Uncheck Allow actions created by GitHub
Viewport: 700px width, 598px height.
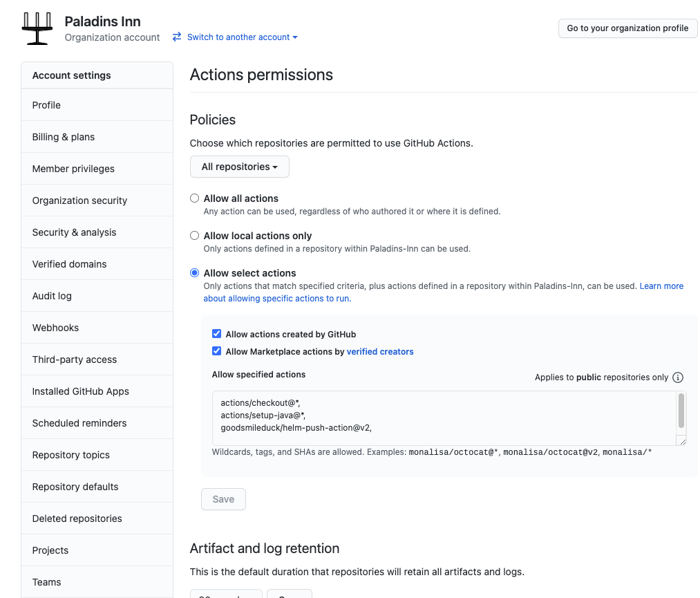[216, 334]
